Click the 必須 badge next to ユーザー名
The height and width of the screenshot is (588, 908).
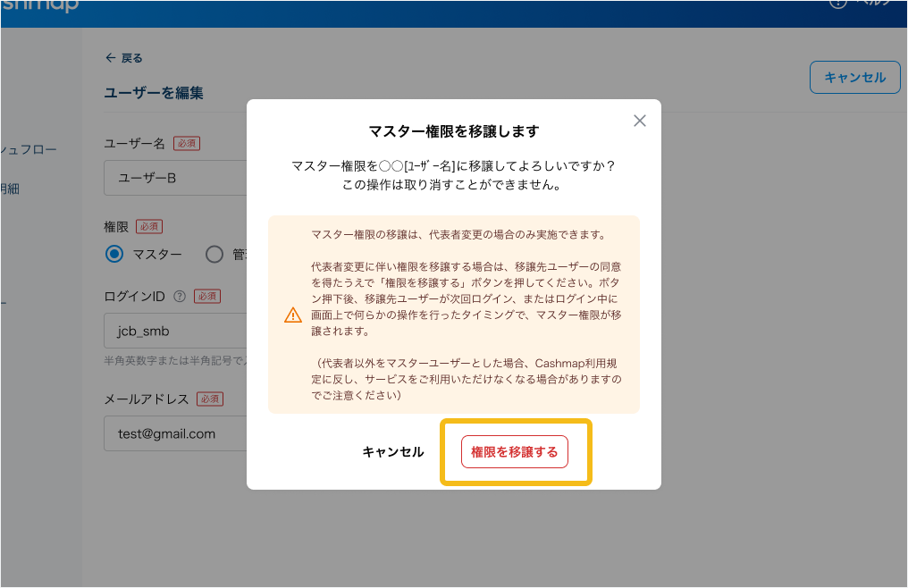(187, 143)
